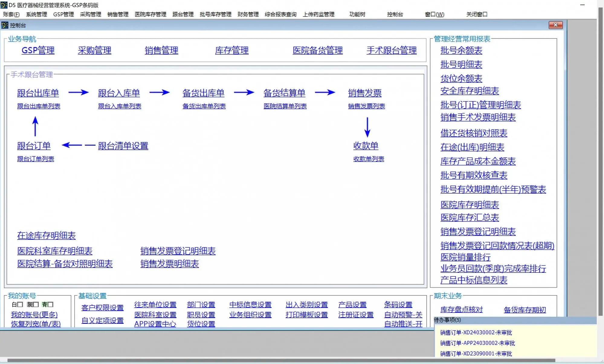Open the 系统管理 menu
604x364 pixels.
coord(37,14)
